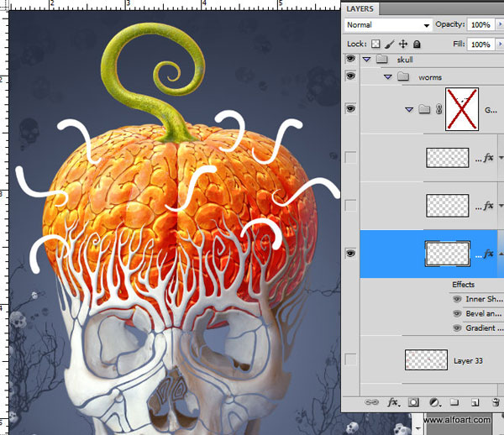Select the red X mask thumbnail
The width and height of the screenshot is (504, 435).
point(462,109)
